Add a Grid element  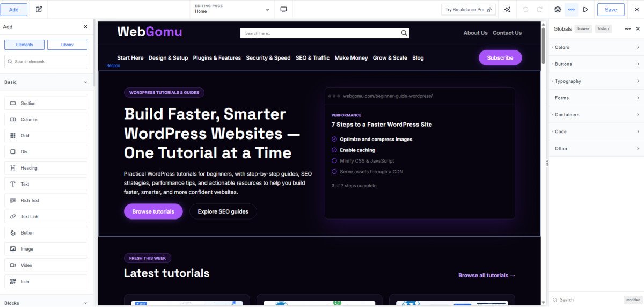(46, 136)
